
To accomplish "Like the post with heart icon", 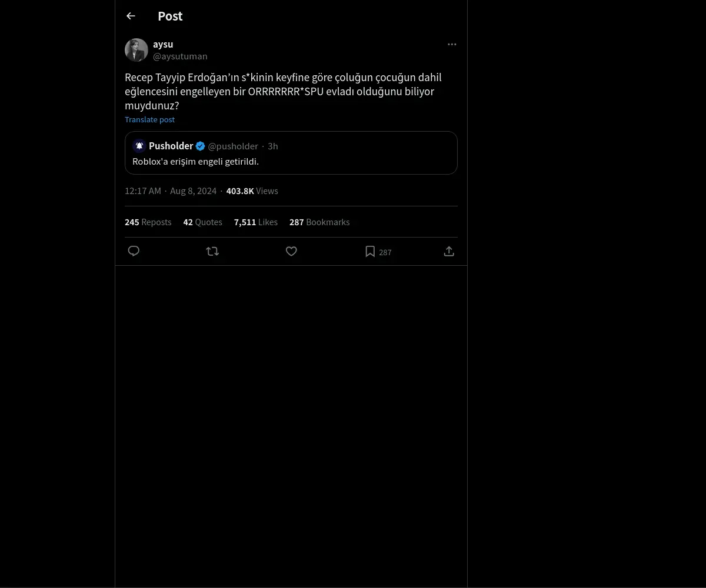I will [291, 251].
